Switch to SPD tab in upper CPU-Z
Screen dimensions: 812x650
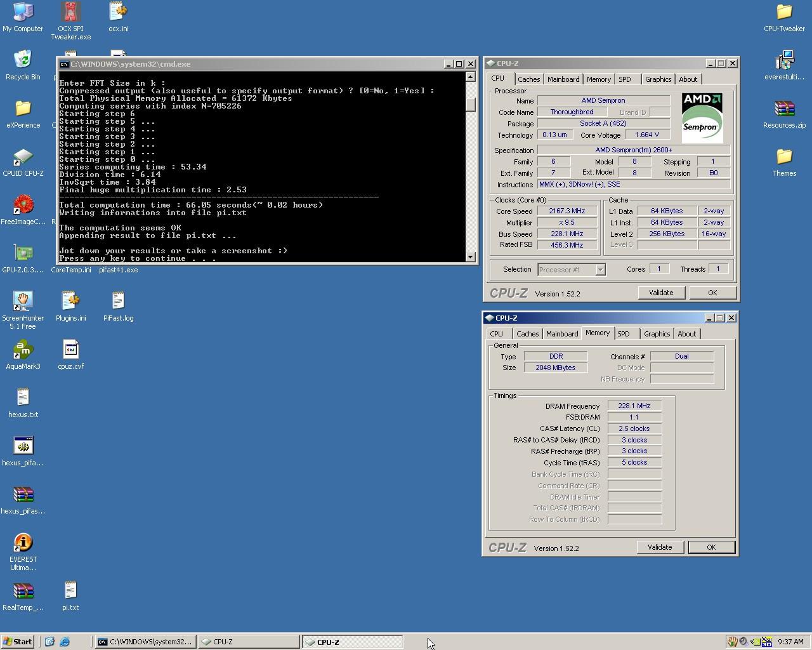pyautogui.click(x=625, y=79)
